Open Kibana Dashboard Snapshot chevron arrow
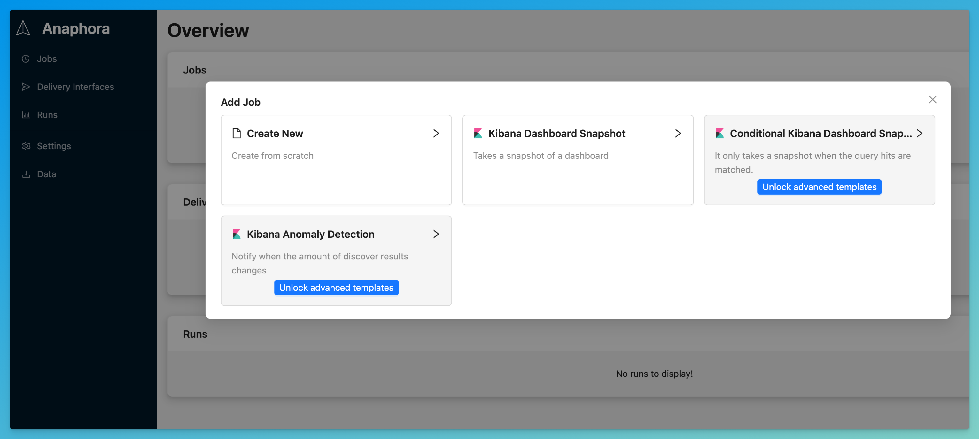This screenshot has width=980, height=439. coord(678,133)
